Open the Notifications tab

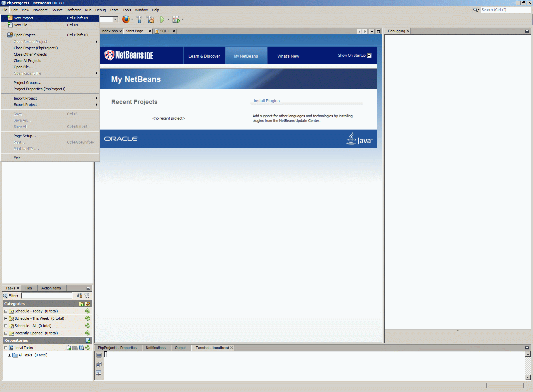(x=156, y=348)
